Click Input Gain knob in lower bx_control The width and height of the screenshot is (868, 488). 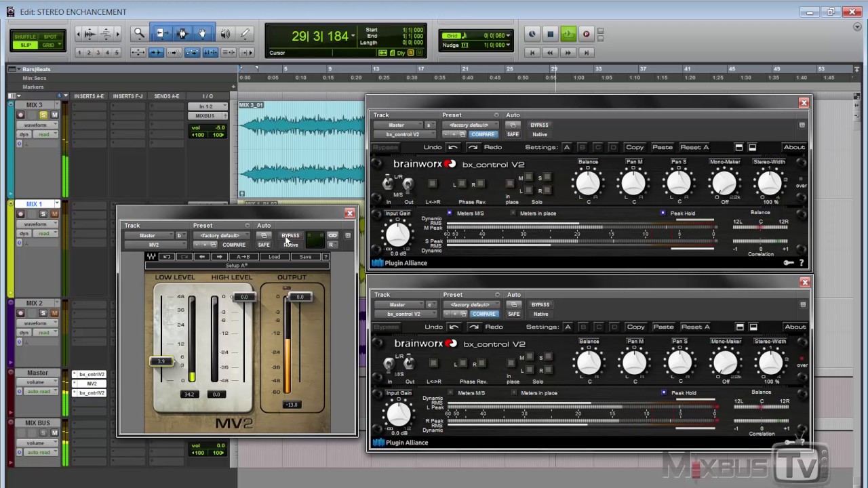(x=399, y=413)
